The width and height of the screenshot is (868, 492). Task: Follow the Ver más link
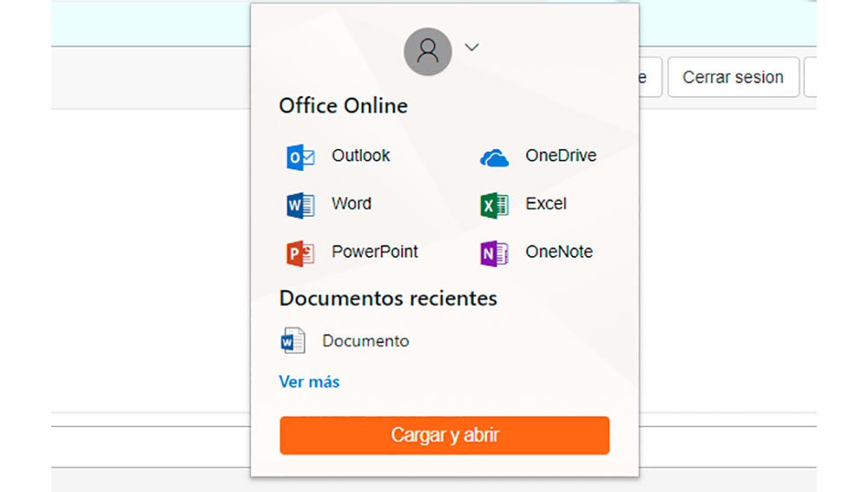(x=309, y=382)
